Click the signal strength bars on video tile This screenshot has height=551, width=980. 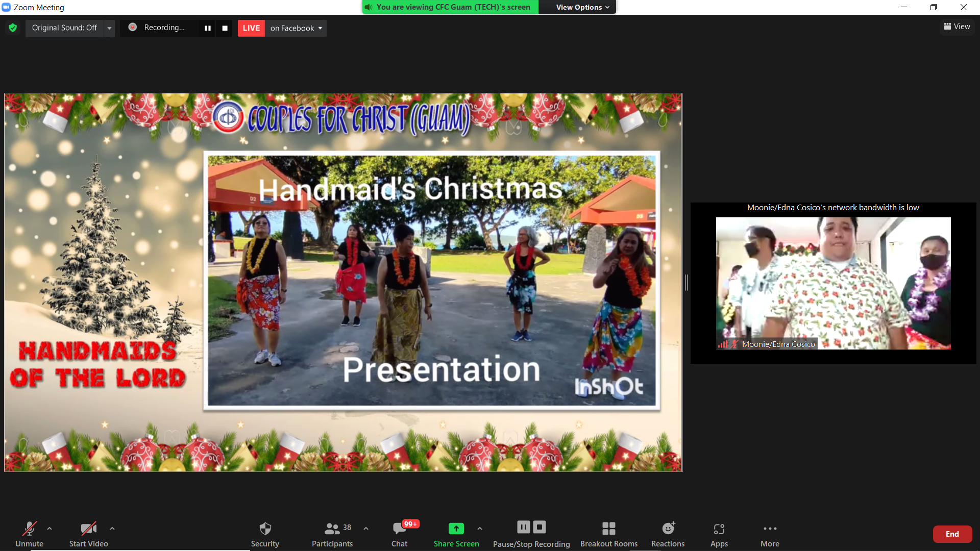(723, 344)
